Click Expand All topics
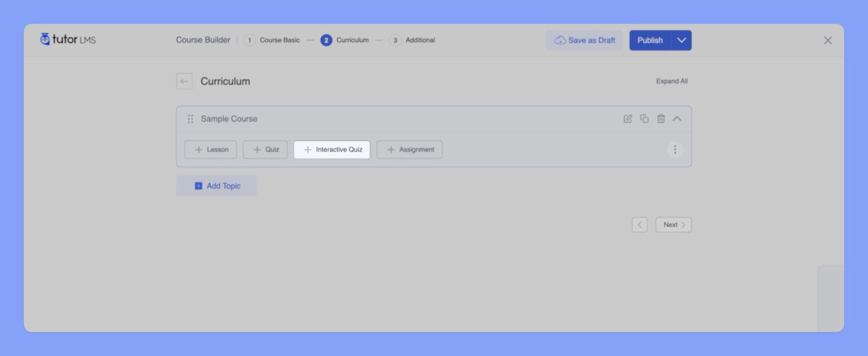The image size is (868, 356). (671, 81)
